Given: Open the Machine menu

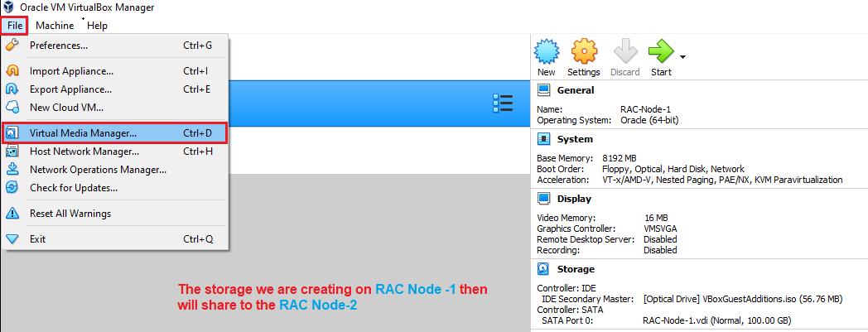Looking at the screenshot, I should [55, 26].
